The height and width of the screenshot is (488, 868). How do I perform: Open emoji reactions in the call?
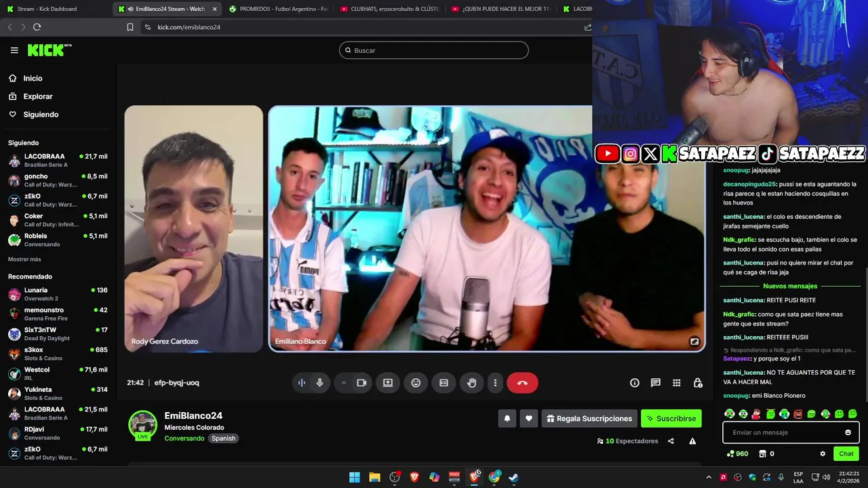(x=416, y=383)
